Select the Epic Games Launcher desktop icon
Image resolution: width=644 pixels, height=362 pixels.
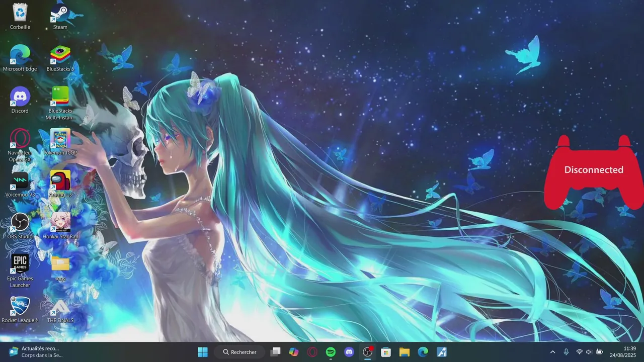click(20, 271)
